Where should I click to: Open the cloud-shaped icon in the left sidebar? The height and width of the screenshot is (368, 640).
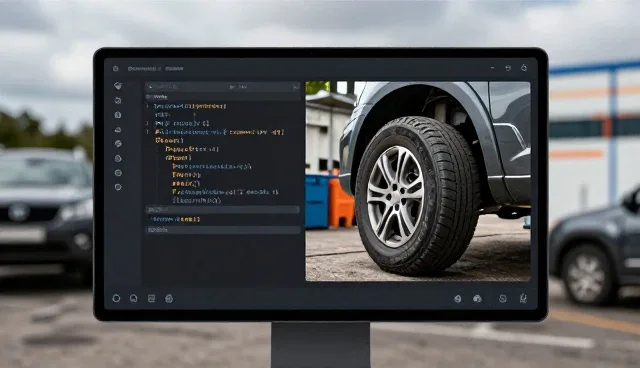[118, 130]
